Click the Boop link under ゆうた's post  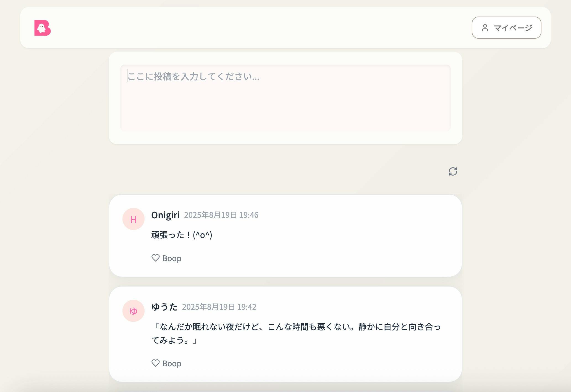point(171,363)
